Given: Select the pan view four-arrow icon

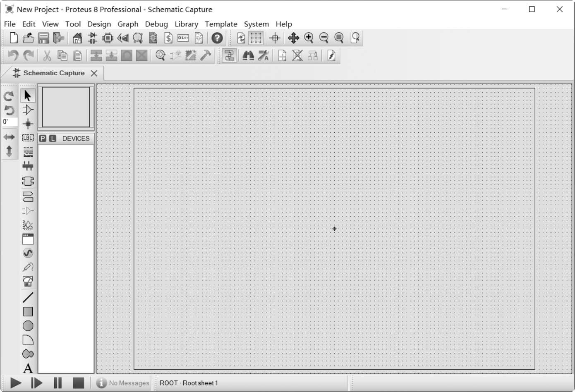Looking at the screenshot, I should (x=294, y=38).
